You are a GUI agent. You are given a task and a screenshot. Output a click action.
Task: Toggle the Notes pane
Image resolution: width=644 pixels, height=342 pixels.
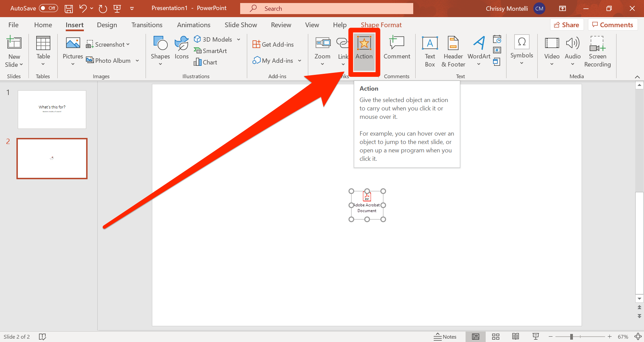click(x=445, y=337)
